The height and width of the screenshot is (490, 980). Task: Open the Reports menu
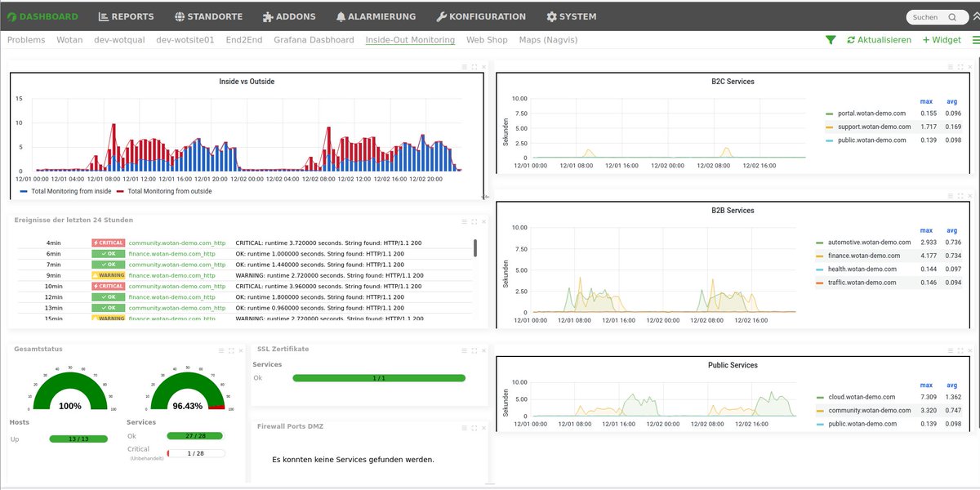pyautogui.click(x=126, y=16)
